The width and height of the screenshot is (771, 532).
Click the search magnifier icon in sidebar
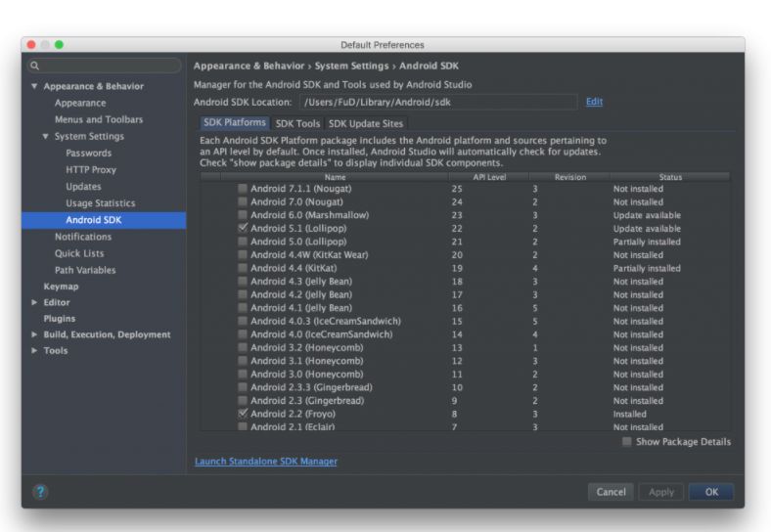point(34,66)
